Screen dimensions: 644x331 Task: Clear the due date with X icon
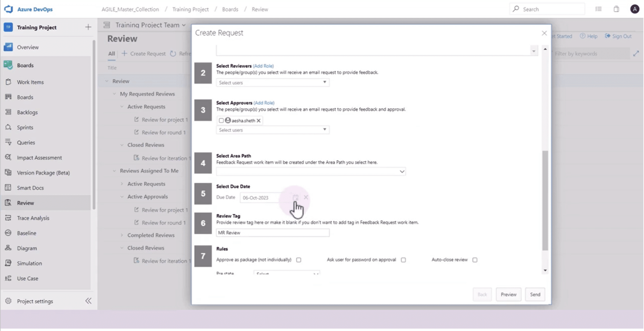(x=306, y=197)
